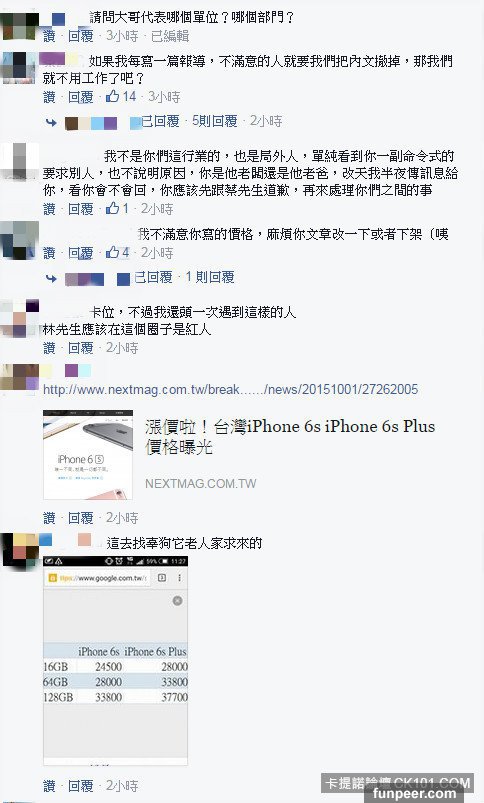Image resolution: width=484 pixels, height=803 pixels.
Task: Click 已編輯 on the first comment
Action: (x=170, y=36)
